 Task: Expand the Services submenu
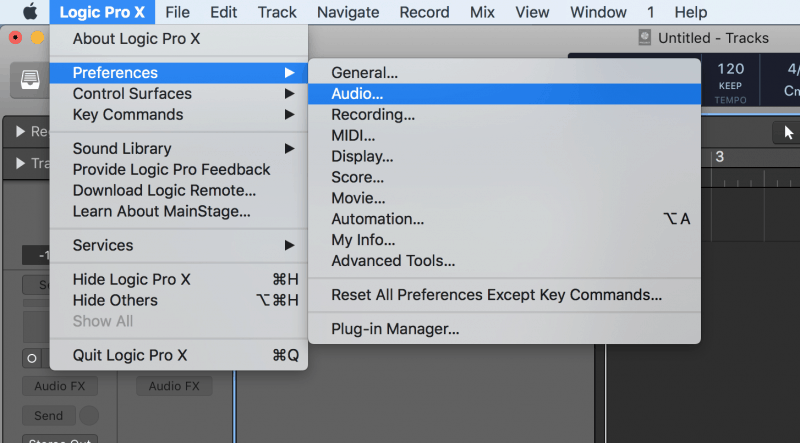(179, 245)
